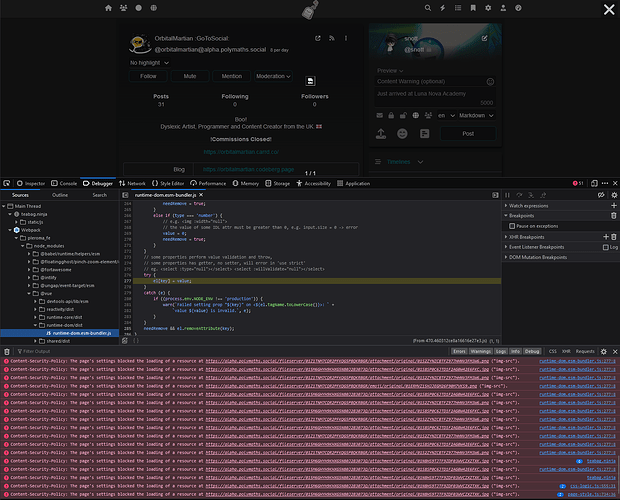This screenshot has height=500, width=620.
Task: Switch to the Style Editor tab
Action: coord(168,183)
